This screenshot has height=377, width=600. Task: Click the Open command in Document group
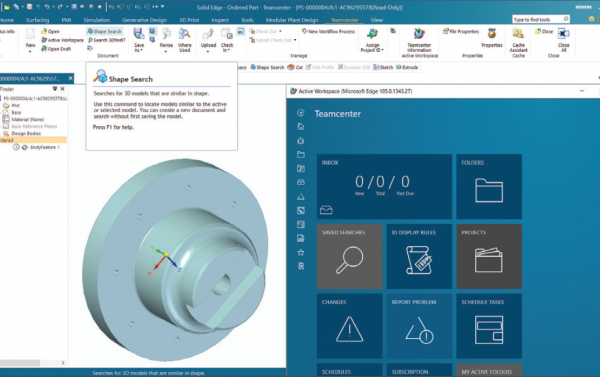(x=50, y=31)
